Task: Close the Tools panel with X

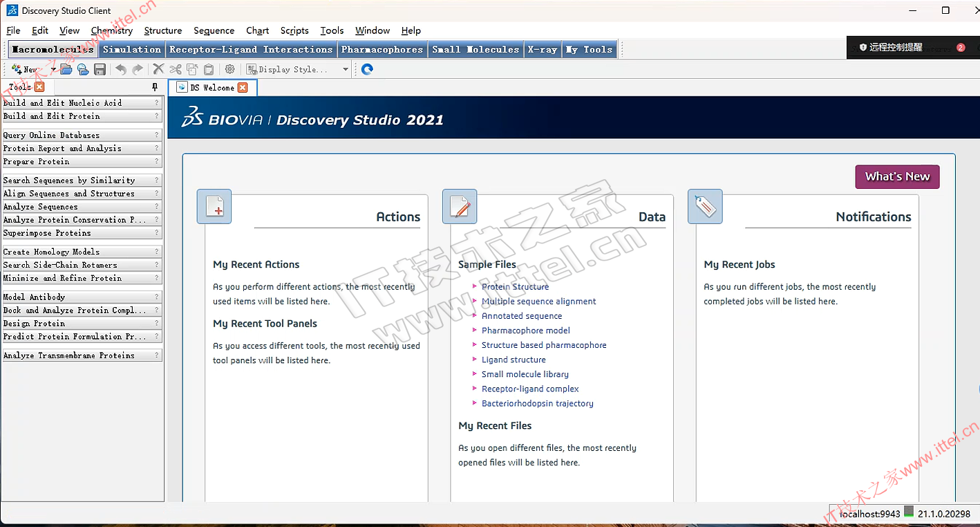Action: (x=39, y=87)
